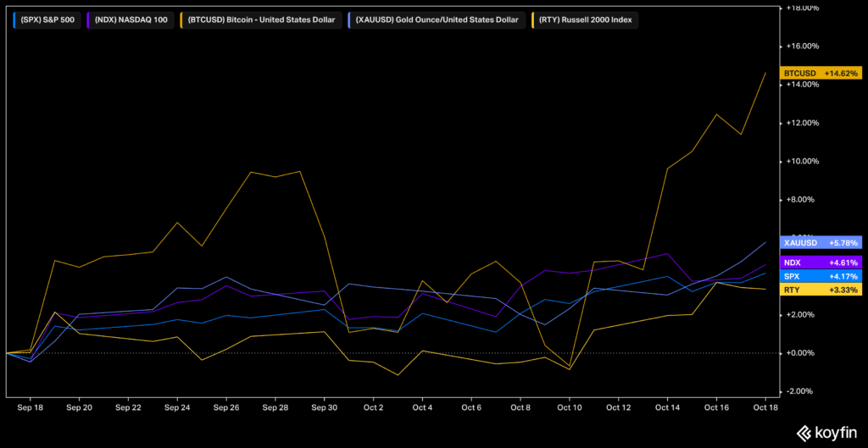Click the Sep 20 date label
868x448 pixels.
pos(79,406)
